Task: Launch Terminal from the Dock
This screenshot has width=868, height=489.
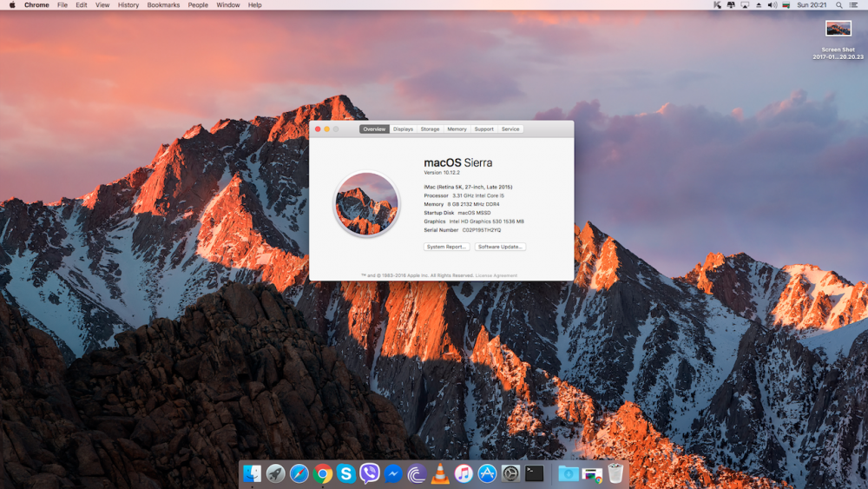Action: coord(534,473)
